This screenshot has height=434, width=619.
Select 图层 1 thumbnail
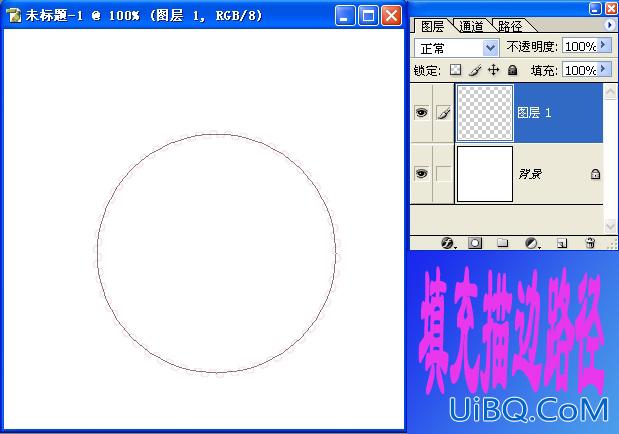[x=485, y=113]
